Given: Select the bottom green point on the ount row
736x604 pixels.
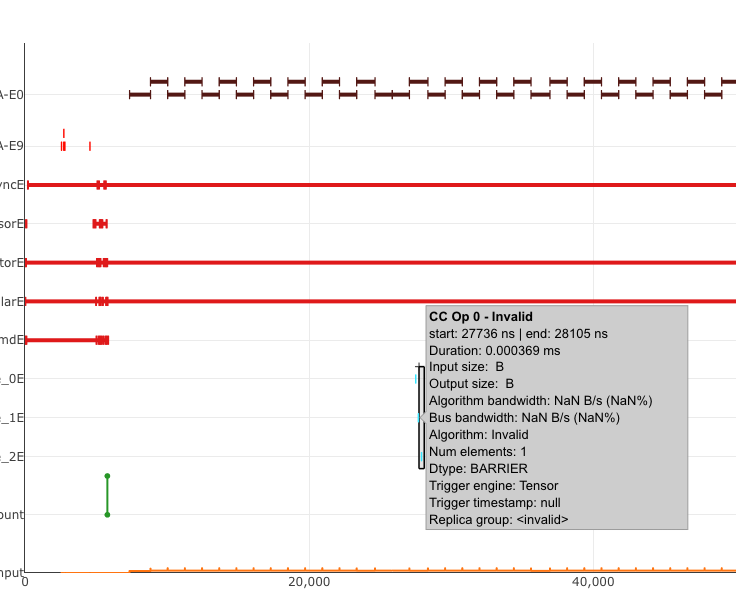Looking at the screenshot, I should pos(107,515).
